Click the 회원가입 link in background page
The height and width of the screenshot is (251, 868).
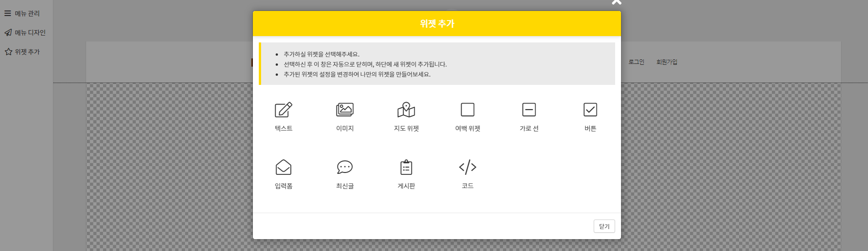(x=667, y=62)
